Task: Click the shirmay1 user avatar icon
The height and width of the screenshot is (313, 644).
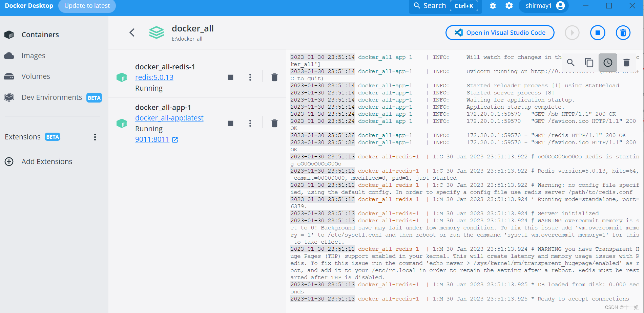Action: (561, 6)
